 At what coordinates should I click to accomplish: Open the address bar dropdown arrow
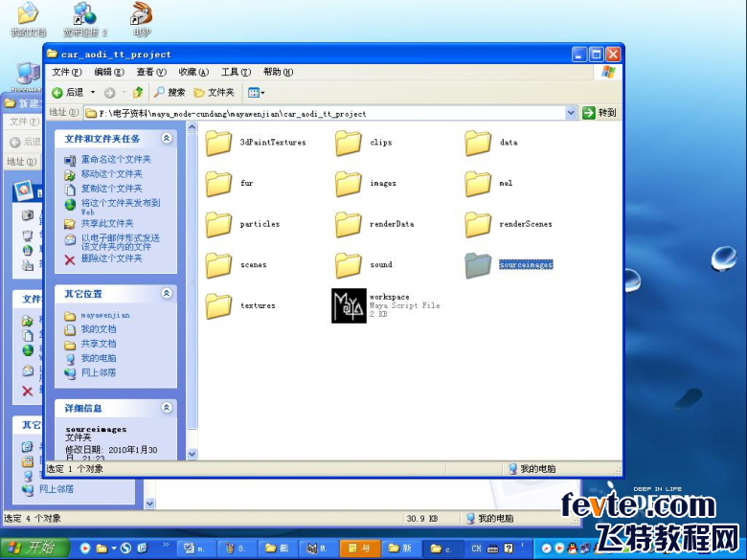[571, 113]
